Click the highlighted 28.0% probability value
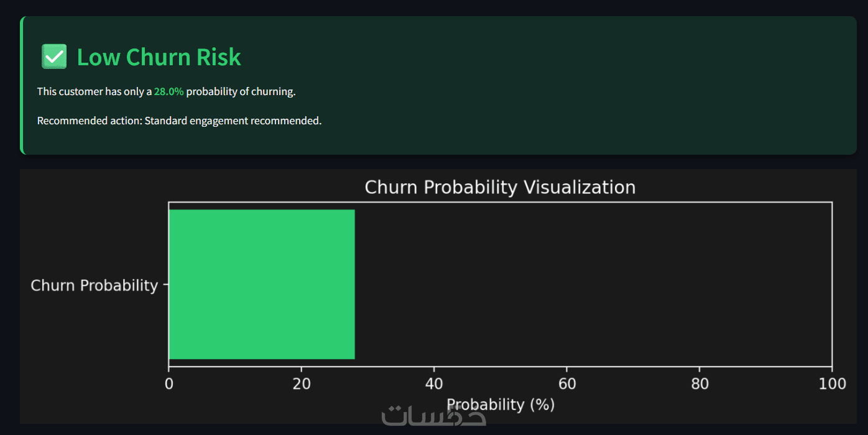 point(169,91)
